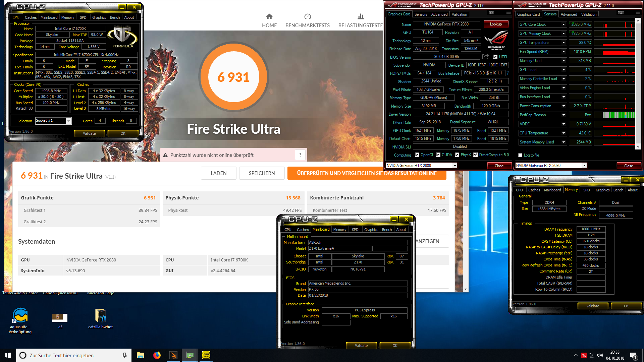Click the microphone icon in taskbar search
644x362 pixels.
pyautogui.click(x=124, y=355)
